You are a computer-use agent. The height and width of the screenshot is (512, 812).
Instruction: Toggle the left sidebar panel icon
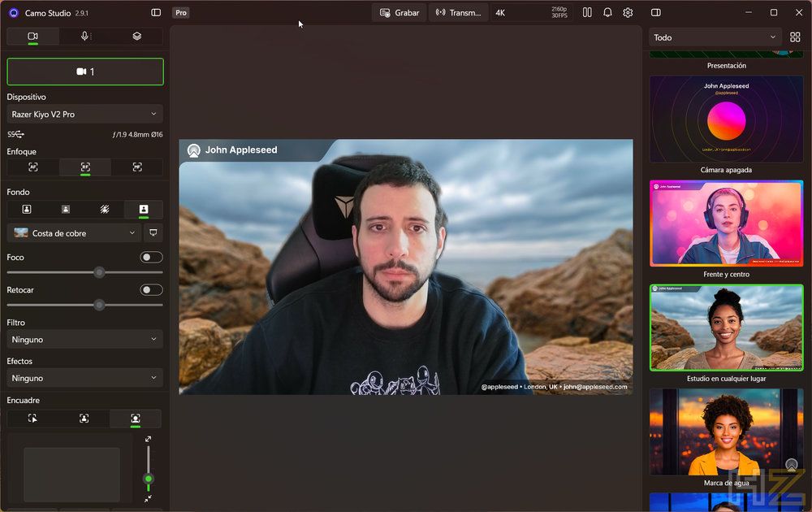tap(156, 12)
